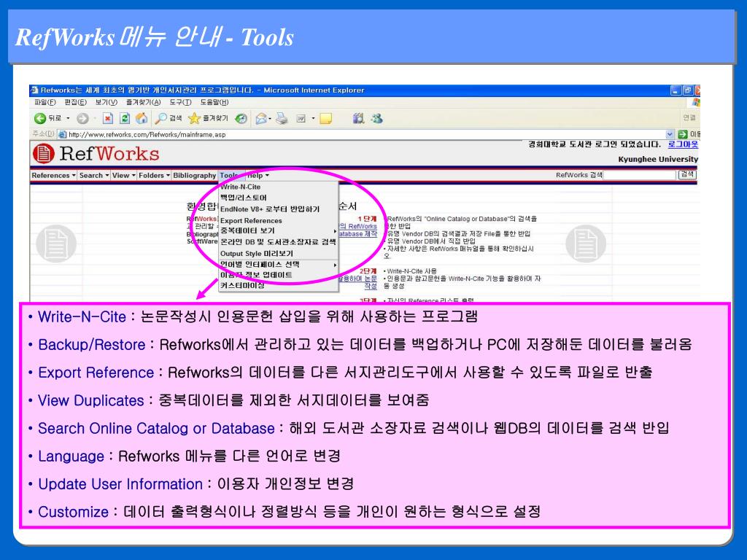Open the View dropdown in RefWorks navbar

click(x=123, y=175)
